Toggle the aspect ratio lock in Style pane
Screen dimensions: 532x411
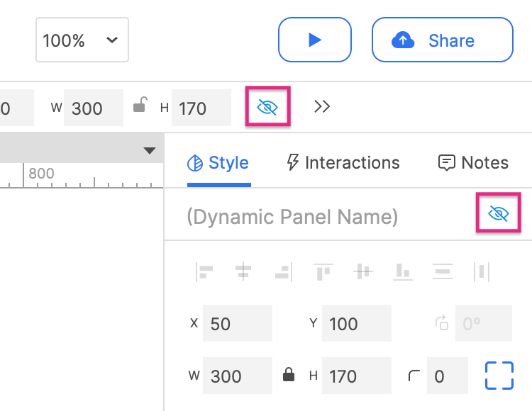click(289, 375)
